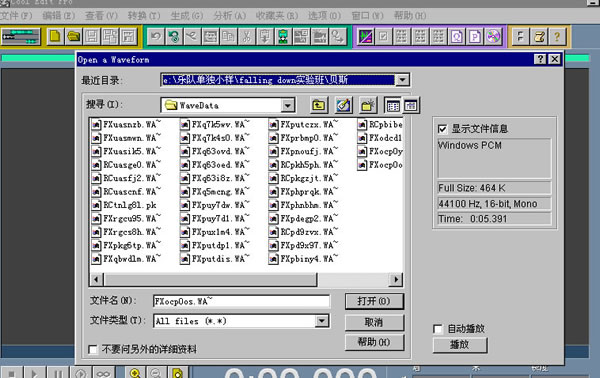Switch to details view icon
This screenshot has height=378, width=600.
coord(411,105)
